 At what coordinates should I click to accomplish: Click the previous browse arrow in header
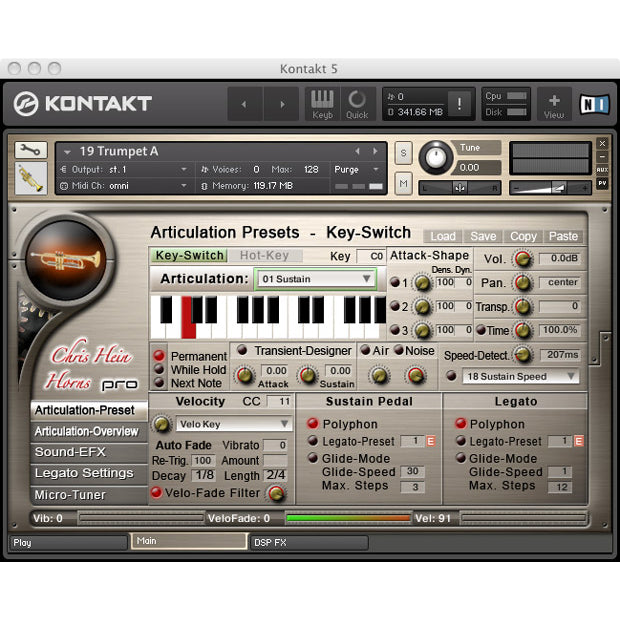(x=245, y=104)
